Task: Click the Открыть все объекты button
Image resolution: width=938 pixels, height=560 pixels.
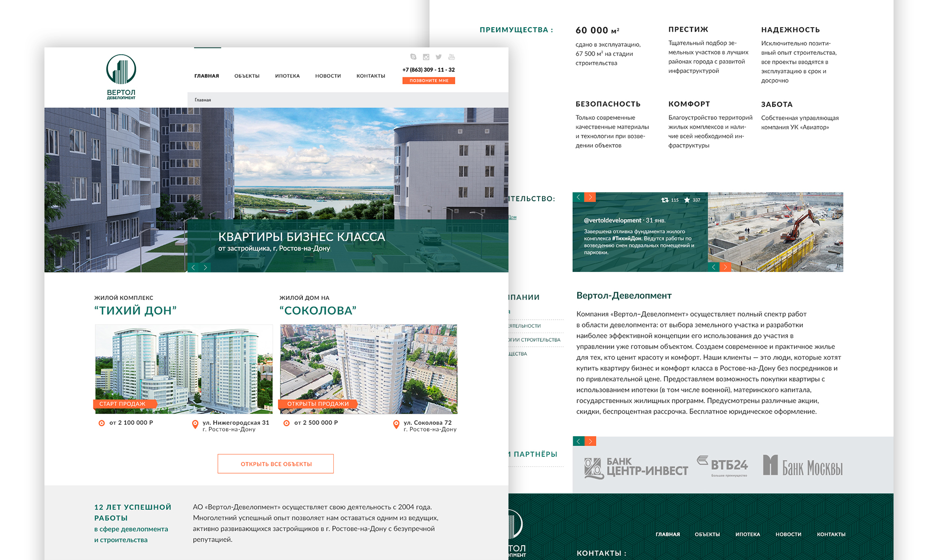Action: pos(275,464)
